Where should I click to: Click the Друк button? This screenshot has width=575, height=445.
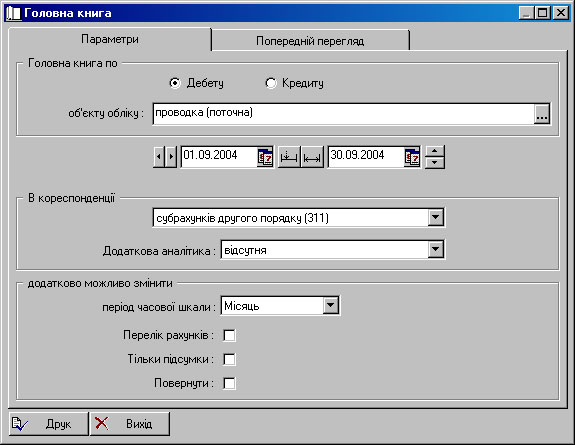(x=48, y=424)
